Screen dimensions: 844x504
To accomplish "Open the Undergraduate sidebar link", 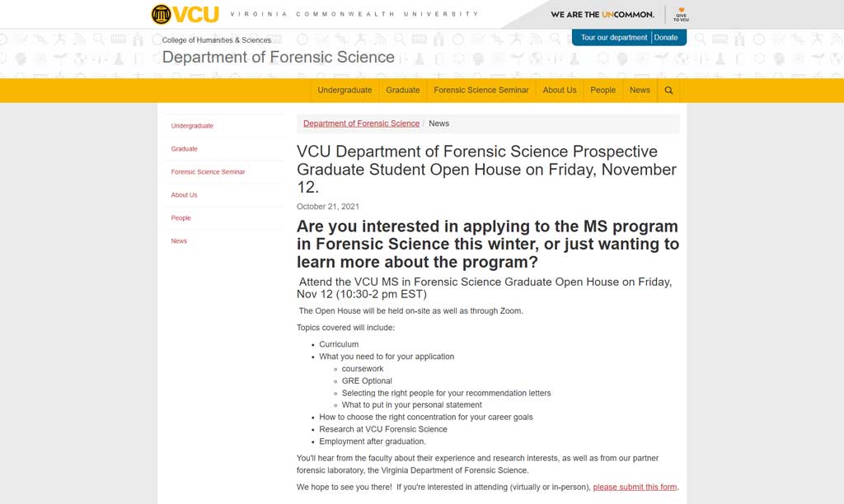I will click(192, 126).
